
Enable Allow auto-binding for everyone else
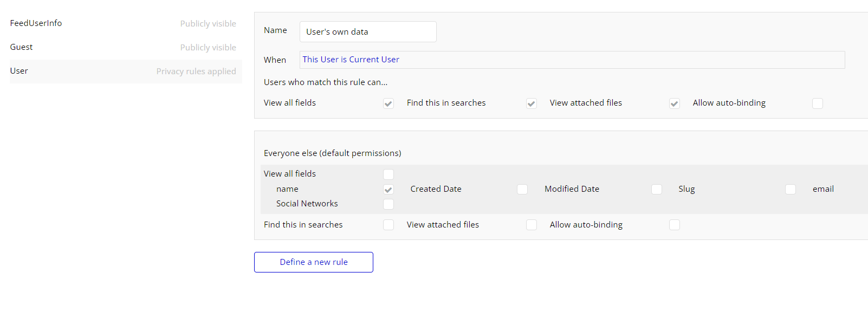(x=675, y=225)
